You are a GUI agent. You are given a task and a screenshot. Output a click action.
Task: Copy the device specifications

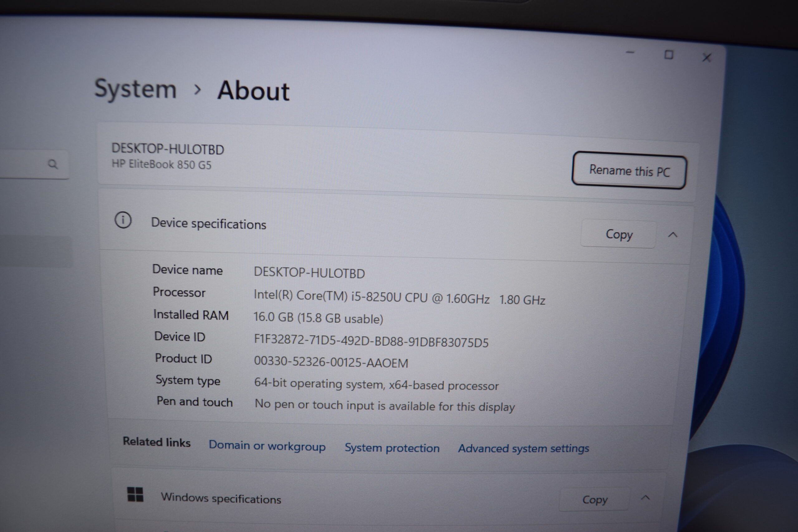(x=619, y=234)
